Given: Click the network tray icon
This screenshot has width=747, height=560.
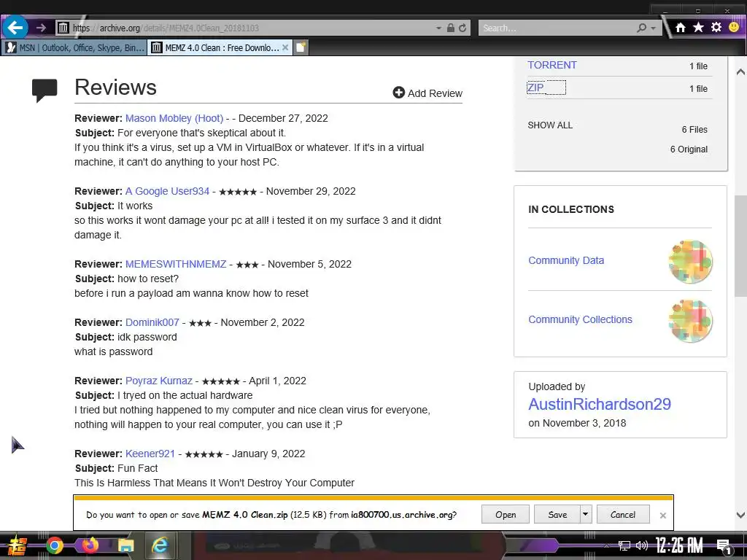Looking at the screenshot, I should coord(624,545).
